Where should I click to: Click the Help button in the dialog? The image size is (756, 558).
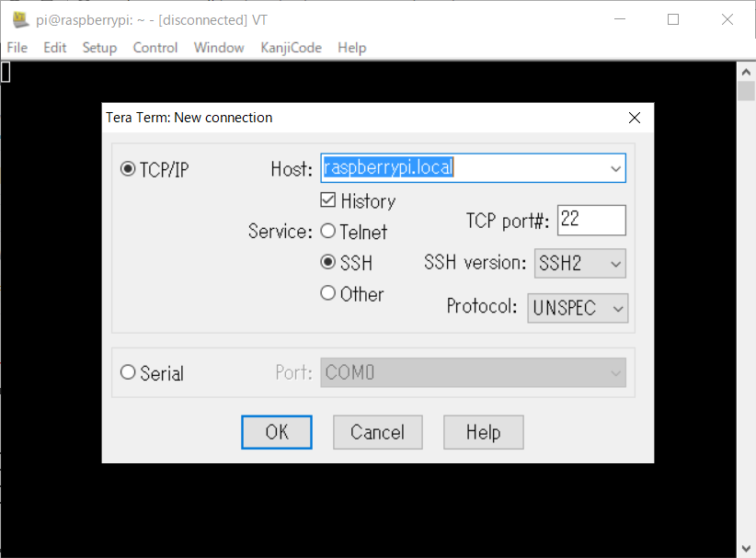coord(484,432)
